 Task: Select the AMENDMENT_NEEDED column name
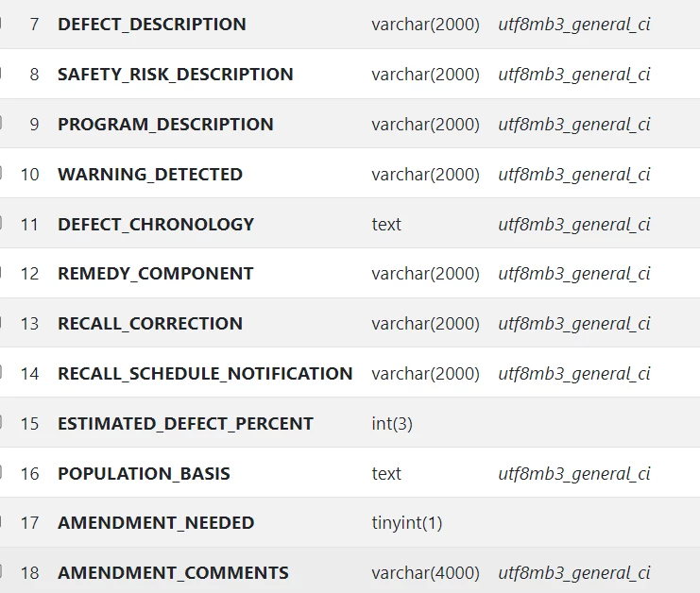156,522
